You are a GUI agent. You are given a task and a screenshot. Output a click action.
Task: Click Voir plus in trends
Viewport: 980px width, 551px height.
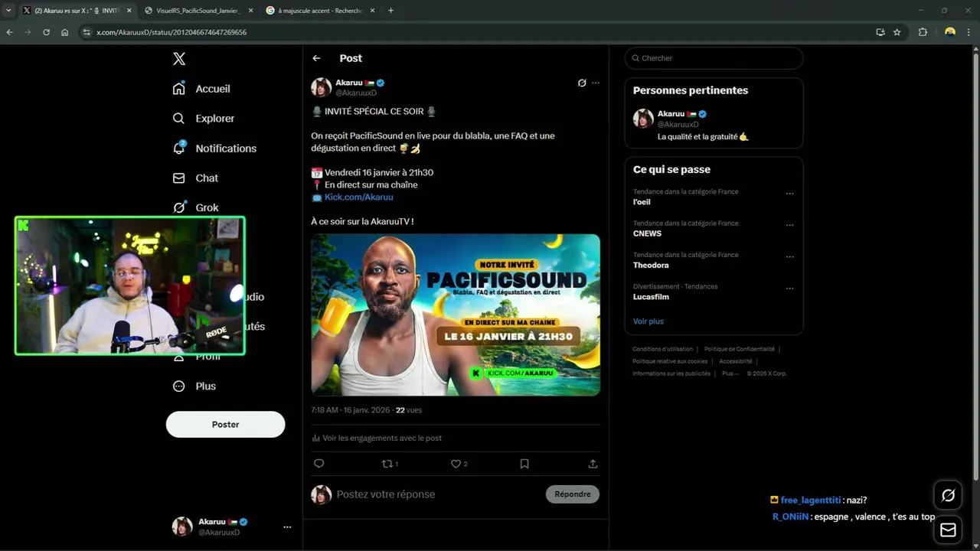click(648, 321)
